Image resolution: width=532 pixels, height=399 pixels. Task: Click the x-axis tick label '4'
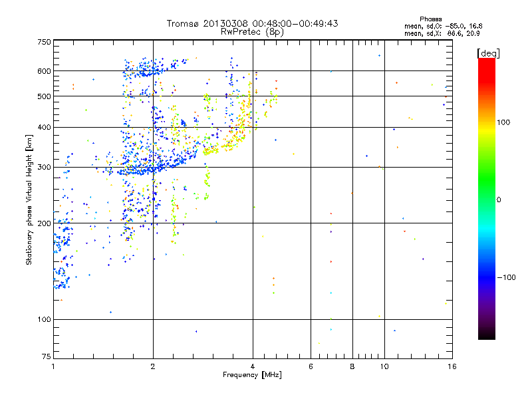point(253,366)
